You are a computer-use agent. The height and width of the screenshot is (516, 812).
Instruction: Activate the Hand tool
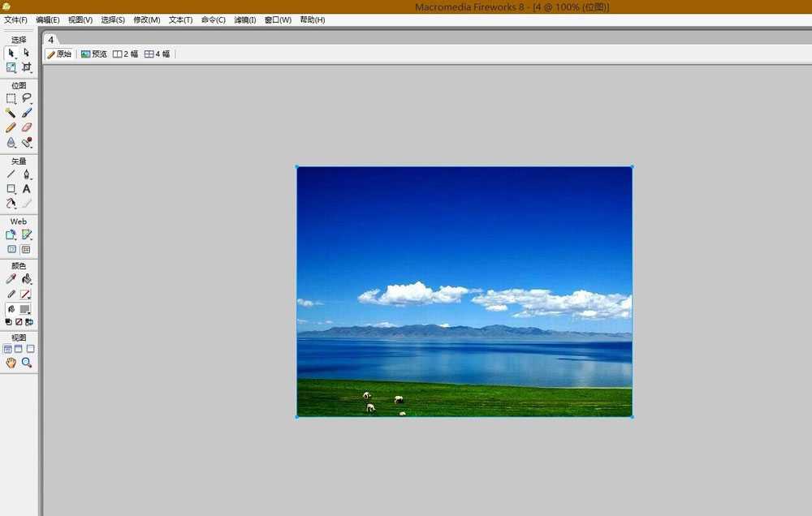pos(11,363)
